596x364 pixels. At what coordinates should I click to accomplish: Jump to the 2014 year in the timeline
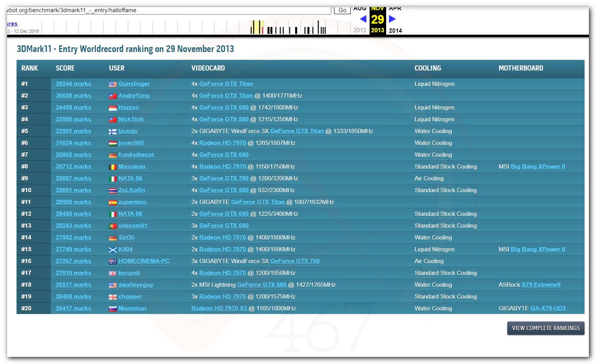(x=395, y=30)
